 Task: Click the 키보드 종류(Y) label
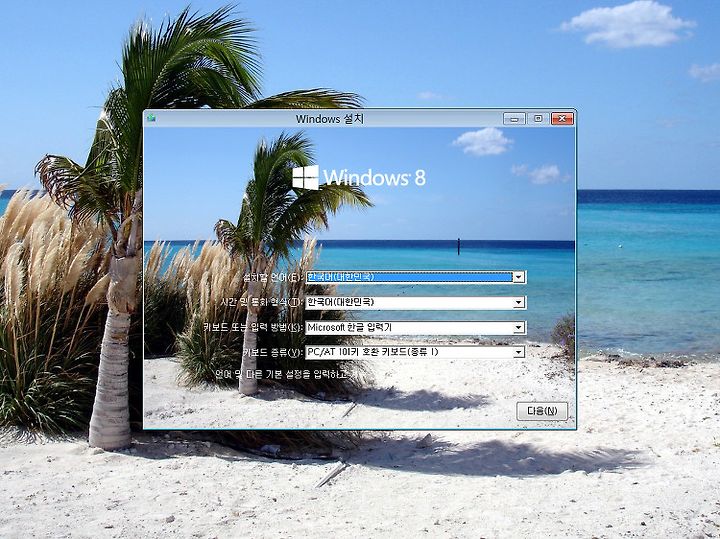click(273, 353)
